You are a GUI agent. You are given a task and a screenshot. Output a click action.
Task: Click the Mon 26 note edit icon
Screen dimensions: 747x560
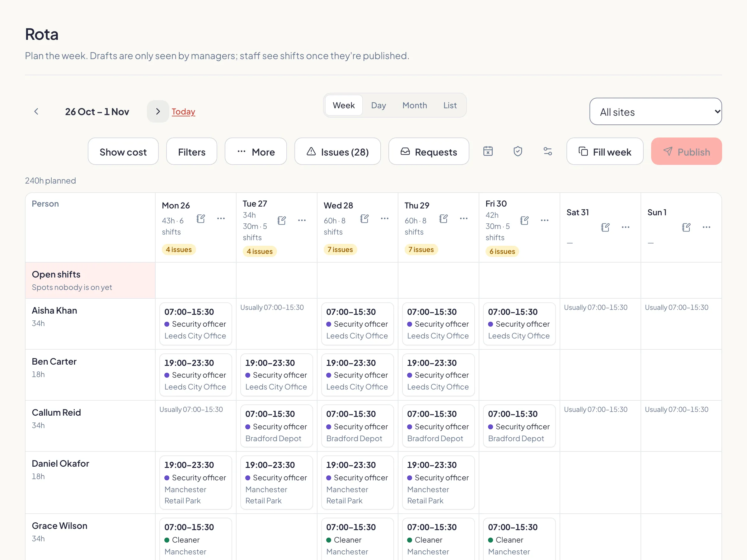click(200, 219)
